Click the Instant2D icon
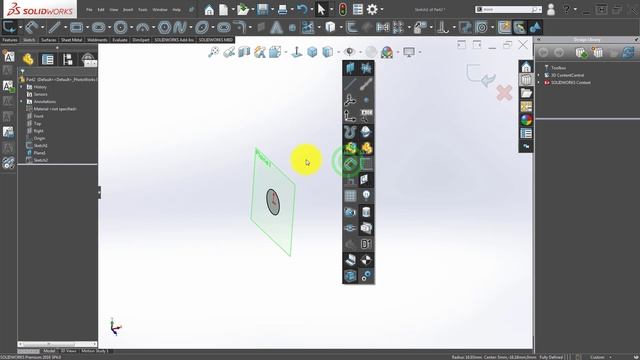This screenshot has width=640, height=360. click(520, 27)
